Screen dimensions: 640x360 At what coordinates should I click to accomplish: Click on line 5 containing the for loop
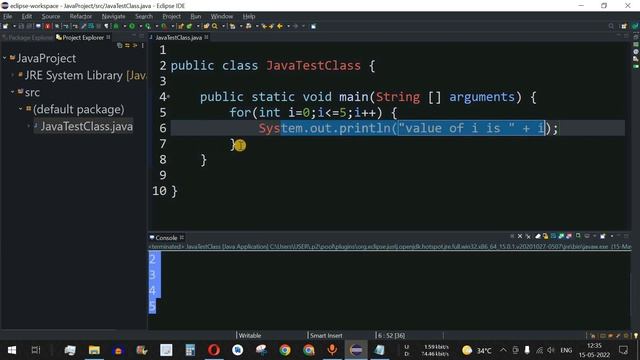[313, 113]
